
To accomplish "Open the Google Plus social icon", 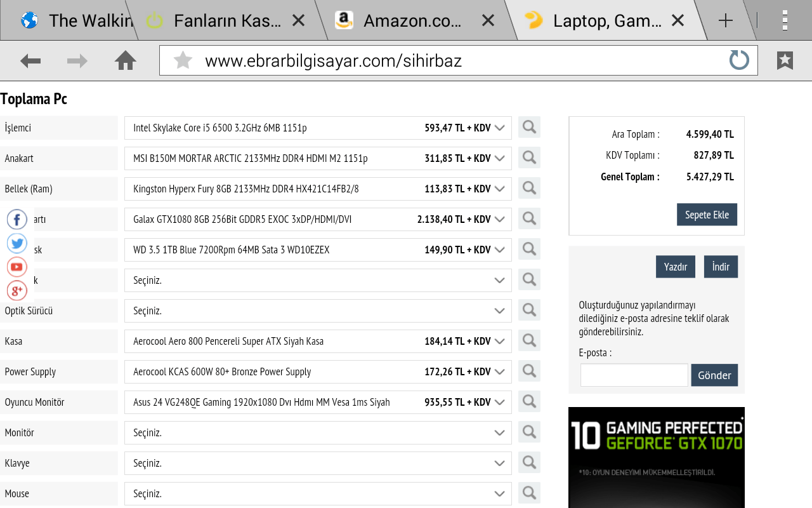I will 17,291.
